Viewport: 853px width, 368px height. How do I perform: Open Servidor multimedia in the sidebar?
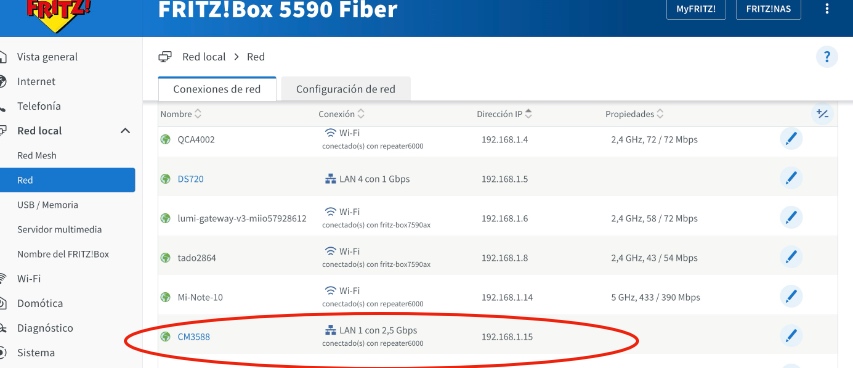[59, 229]
